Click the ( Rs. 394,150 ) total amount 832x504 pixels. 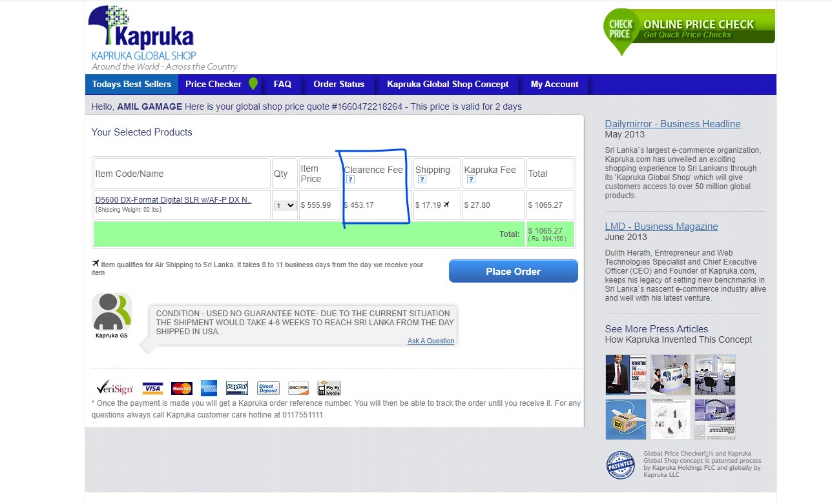tap(548, 239)
